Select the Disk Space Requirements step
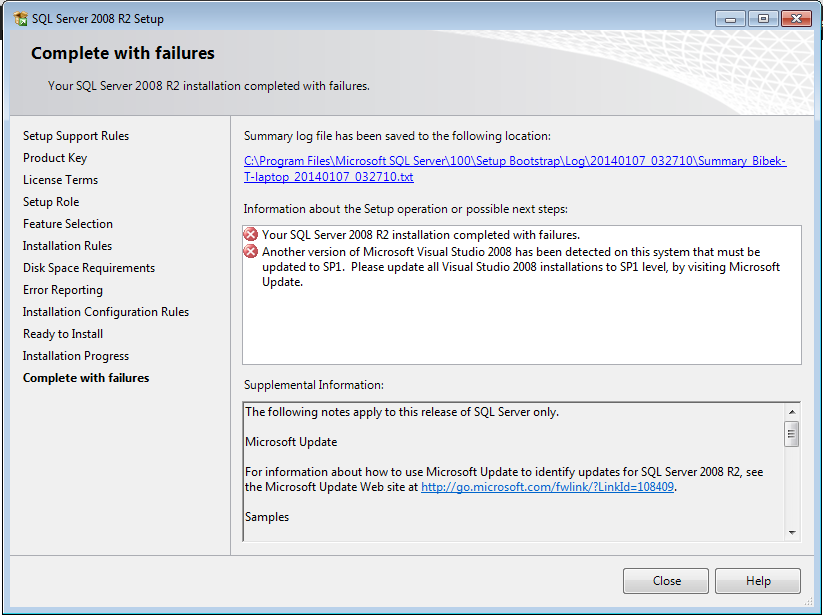This screenshot has height=615, width=823. [x=89, y=268]
